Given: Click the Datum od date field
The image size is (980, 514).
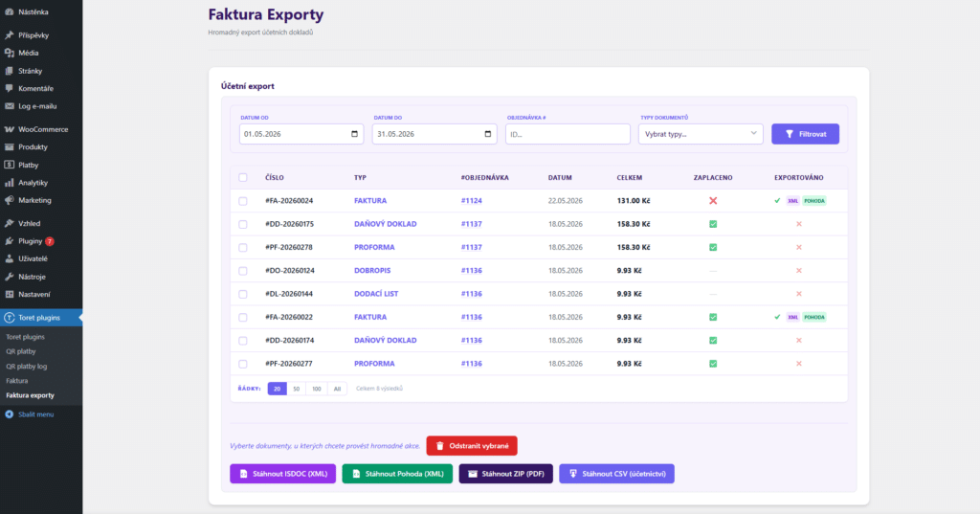Looking at the screenshot, I should pyautogui.click(x=301, y=134).
